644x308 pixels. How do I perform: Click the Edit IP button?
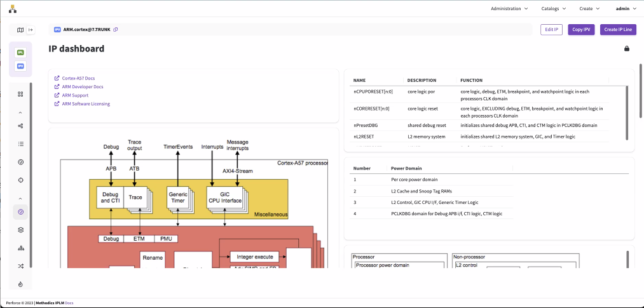coord(551,30)
